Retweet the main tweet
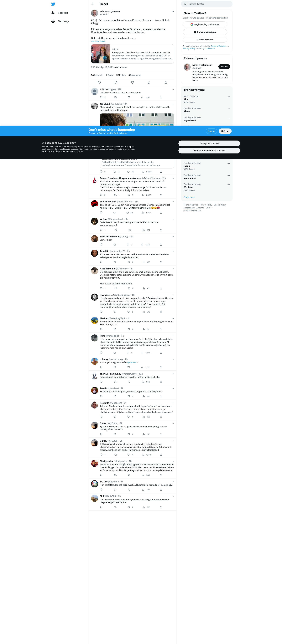This screenshot has width=282, height=644. pyautogui.click(x=116, y=82)
